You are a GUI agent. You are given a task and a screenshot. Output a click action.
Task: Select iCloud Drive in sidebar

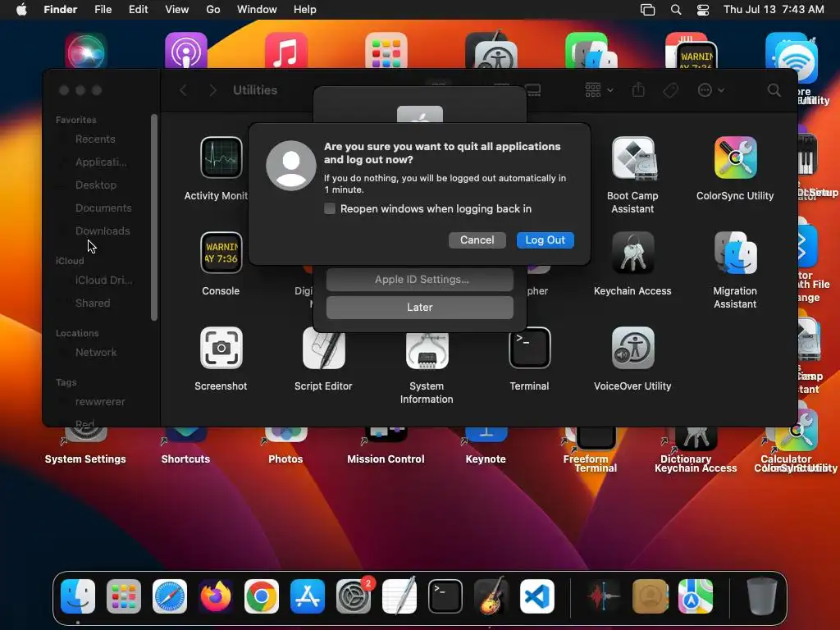click(103, 281)
